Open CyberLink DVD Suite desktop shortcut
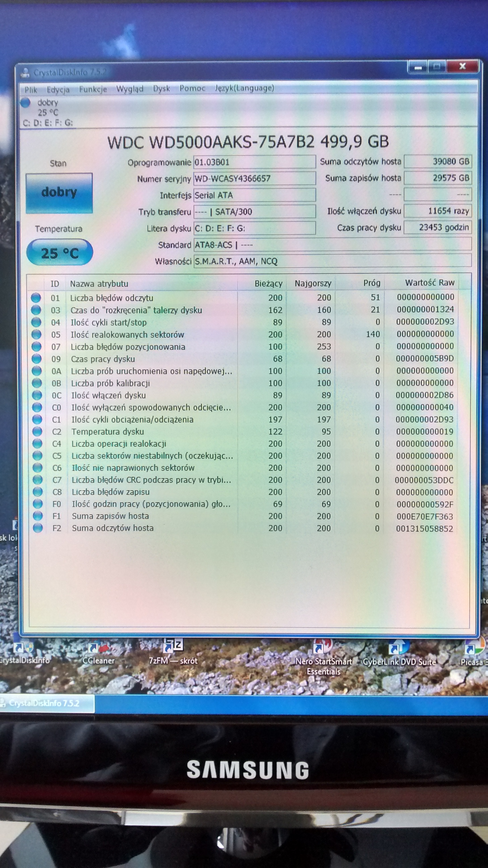The width and height of the screenshot is (488, 868). pos(399,653)
